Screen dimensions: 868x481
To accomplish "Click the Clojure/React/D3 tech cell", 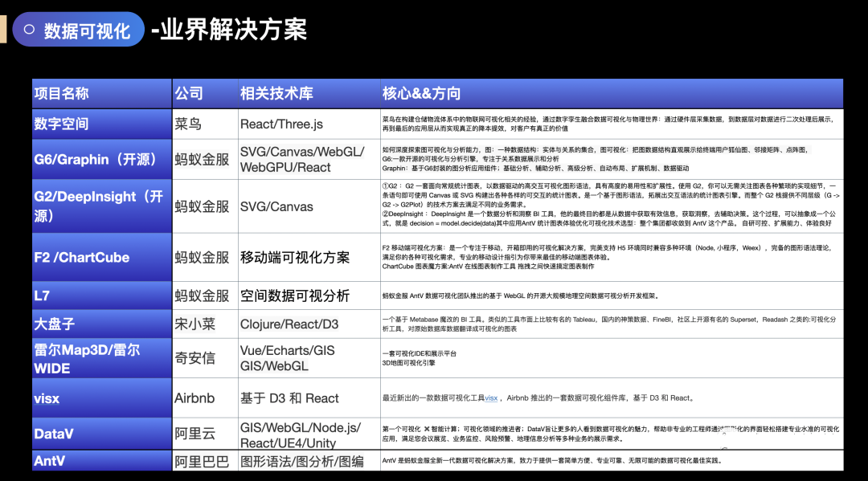I will click(x=309, y=324).
